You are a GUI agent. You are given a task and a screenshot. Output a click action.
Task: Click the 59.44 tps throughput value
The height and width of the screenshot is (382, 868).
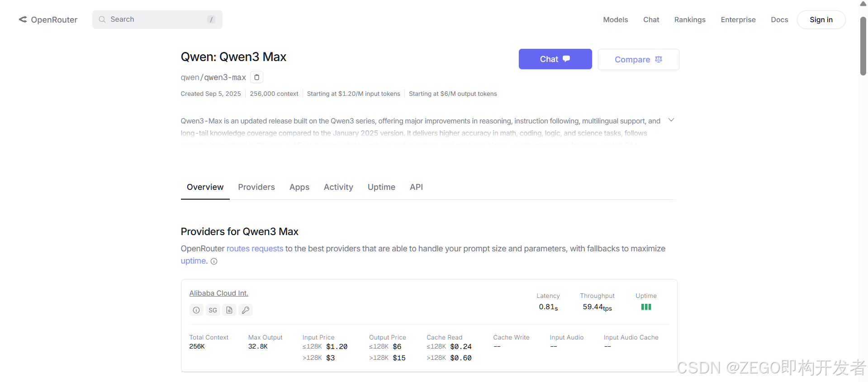(597, 307)
